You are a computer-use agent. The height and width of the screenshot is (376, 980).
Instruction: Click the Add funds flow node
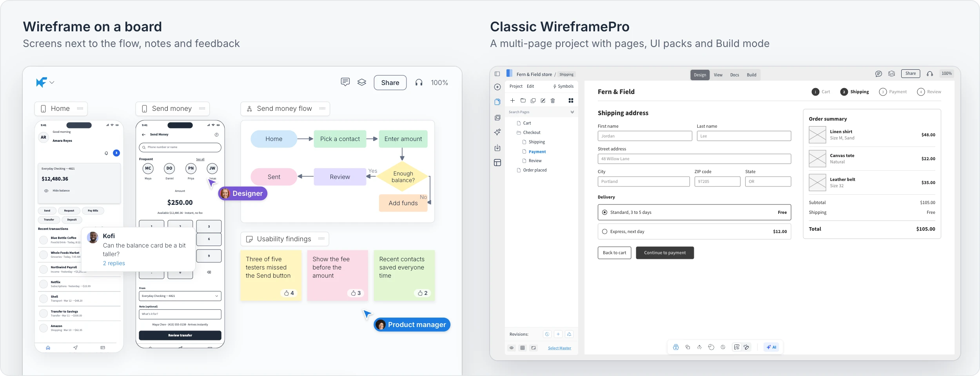(403, 203)
